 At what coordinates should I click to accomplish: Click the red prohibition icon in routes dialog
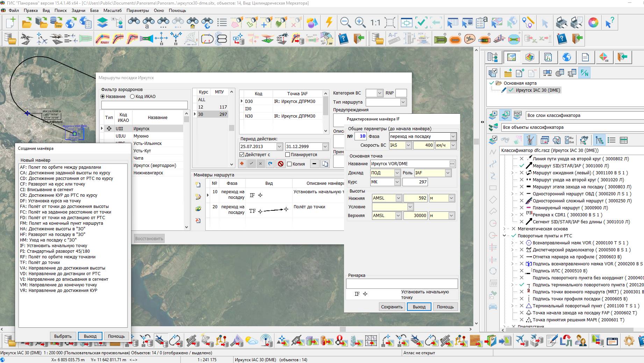280,164
